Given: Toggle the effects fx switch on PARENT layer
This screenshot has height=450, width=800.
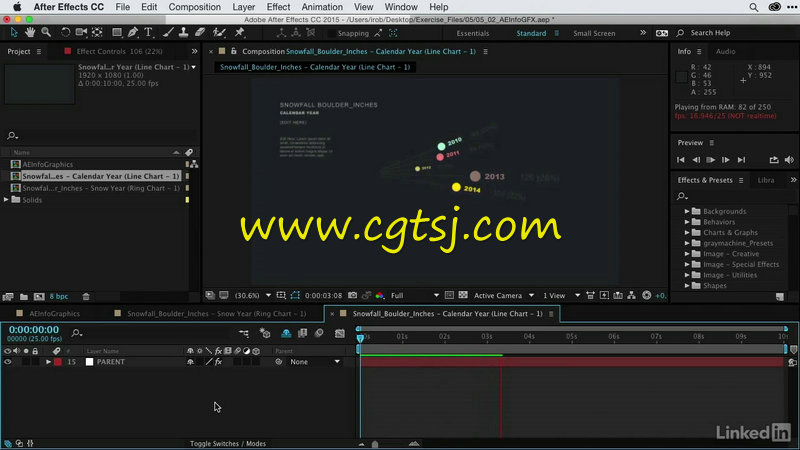Looking at the screenshot, I should [x=218, y=362].
